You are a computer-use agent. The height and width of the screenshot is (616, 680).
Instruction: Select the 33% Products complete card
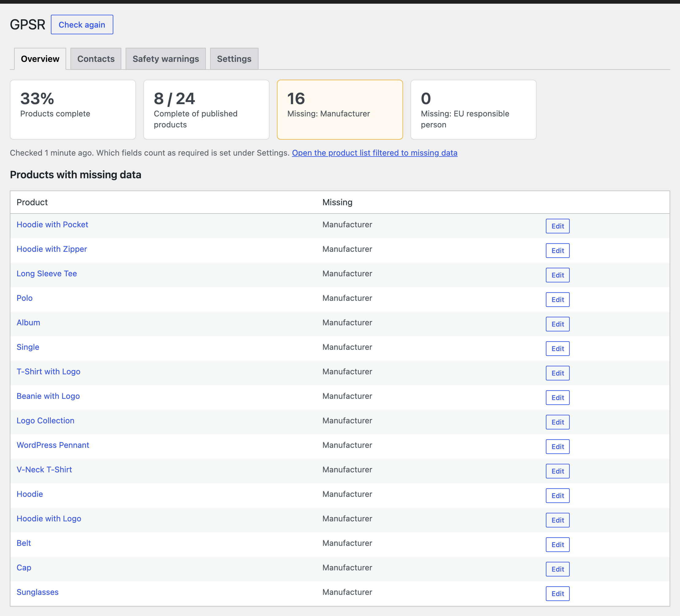(x=73, y=110)
